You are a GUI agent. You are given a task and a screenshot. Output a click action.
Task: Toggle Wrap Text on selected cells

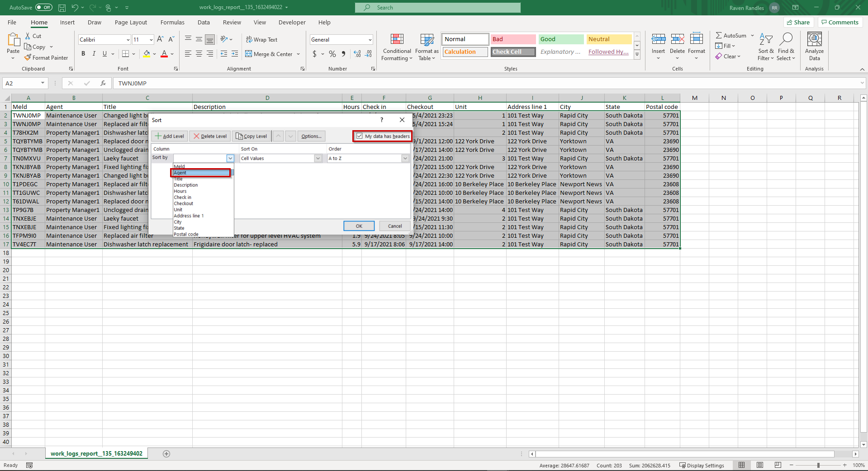261,40
